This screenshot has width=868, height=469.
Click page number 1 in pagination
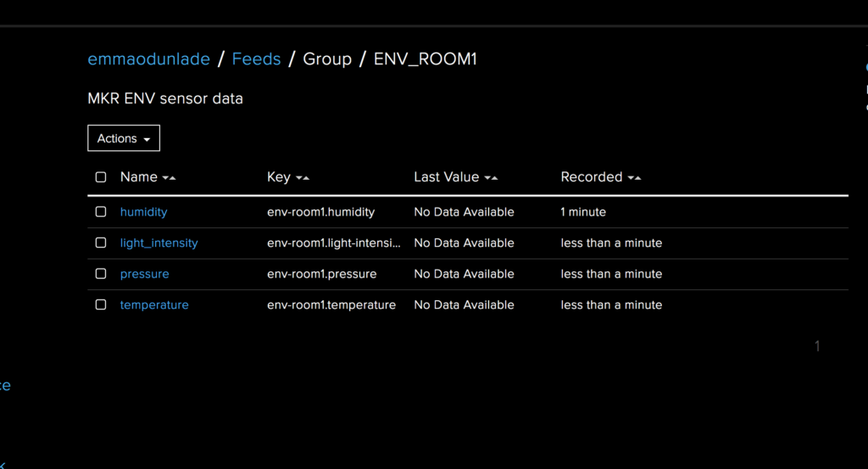pos(817,347)
